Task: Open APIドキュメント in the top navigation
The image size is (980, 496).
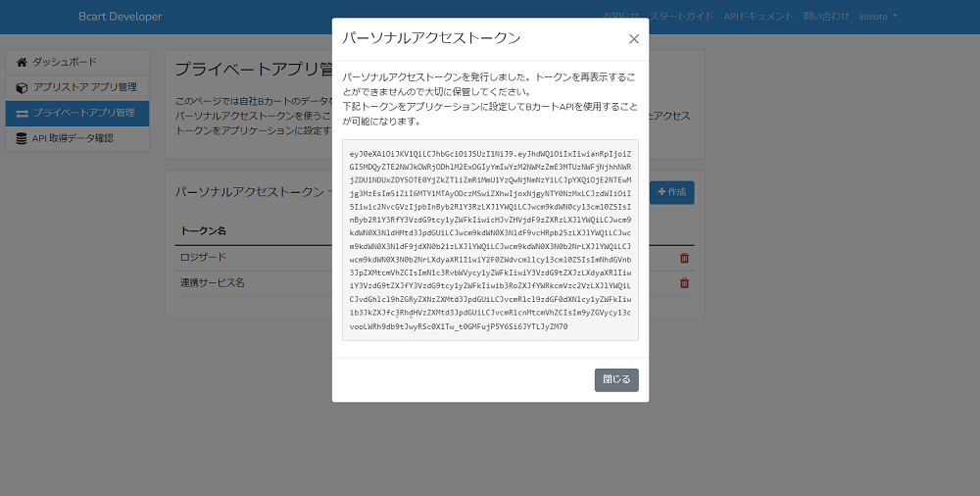Action: (x=759, y=17)
